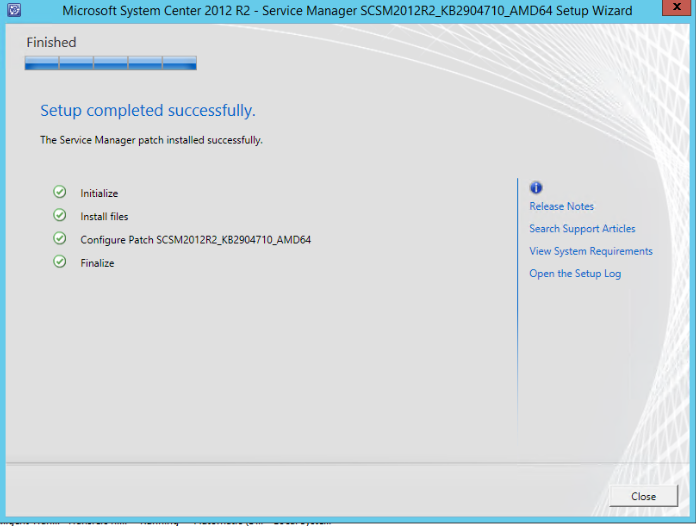Image resolution: width=696 pixels, height=526 pixels.
Task: Select the Initialize step label
Action: point(99,194)
